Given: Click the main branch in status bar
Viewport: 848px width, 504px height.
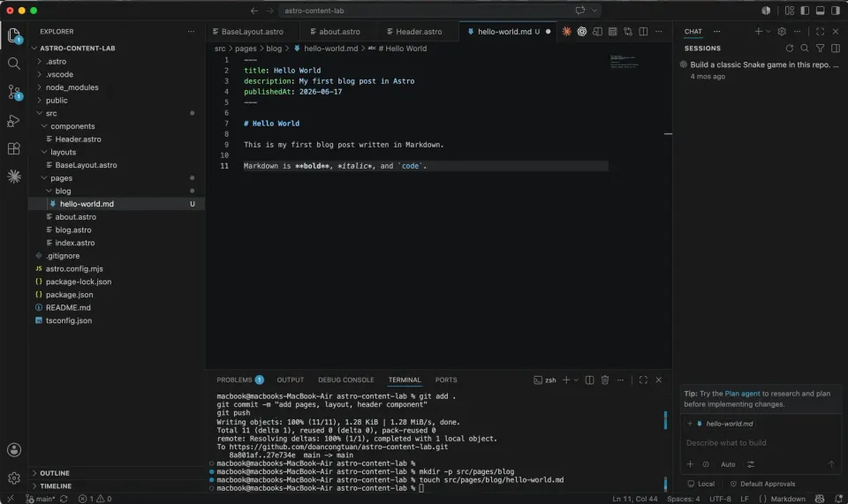Looking at the screenshot, I should [x=41, y=499].
